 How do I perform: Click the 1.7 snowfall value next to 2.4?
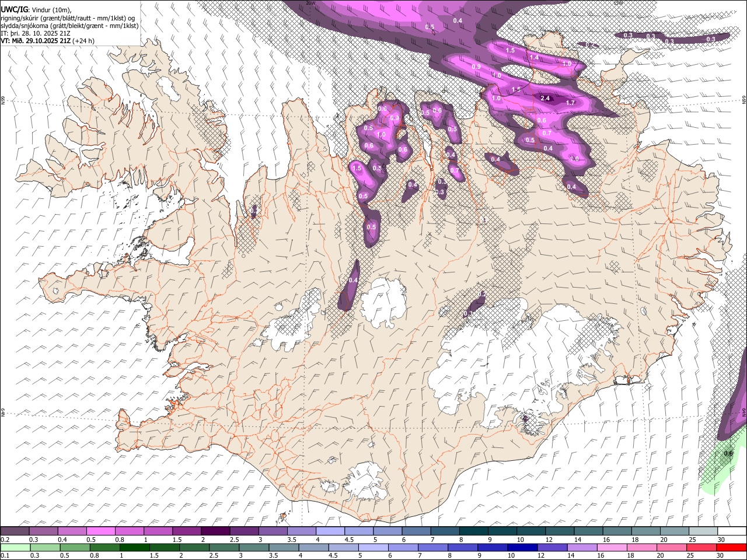pos(571,103)
